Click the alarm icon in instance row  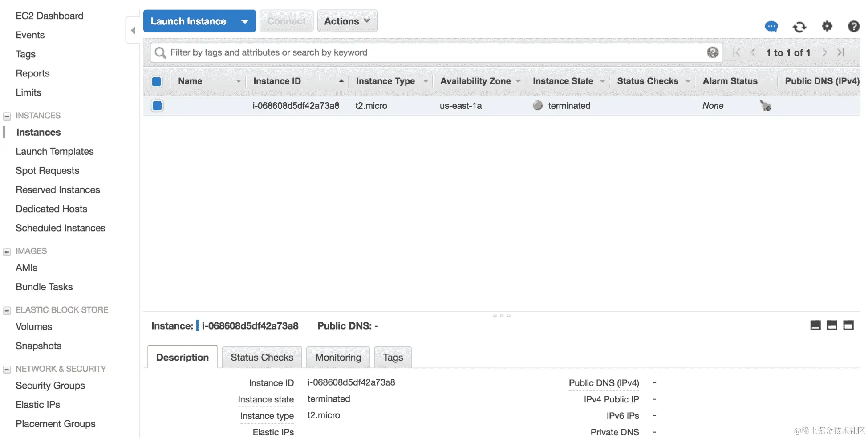765,106
